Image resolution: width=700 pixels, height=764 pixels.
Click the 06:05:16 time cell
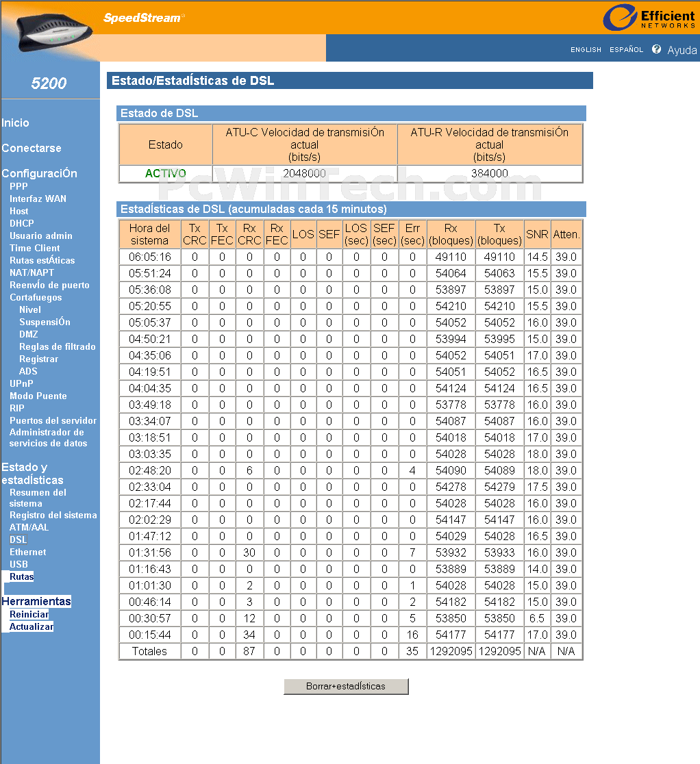149,257
